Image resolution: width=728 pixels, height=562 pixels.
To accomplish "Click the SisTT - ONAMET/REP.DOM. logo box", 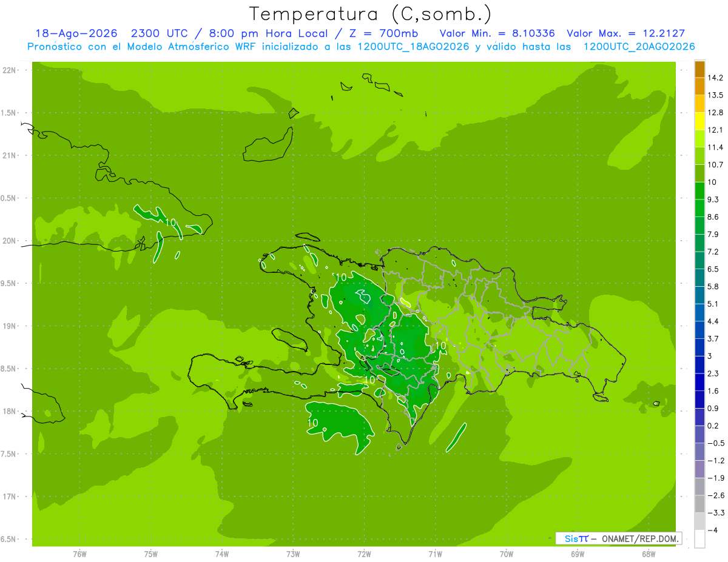I will 619,538.
